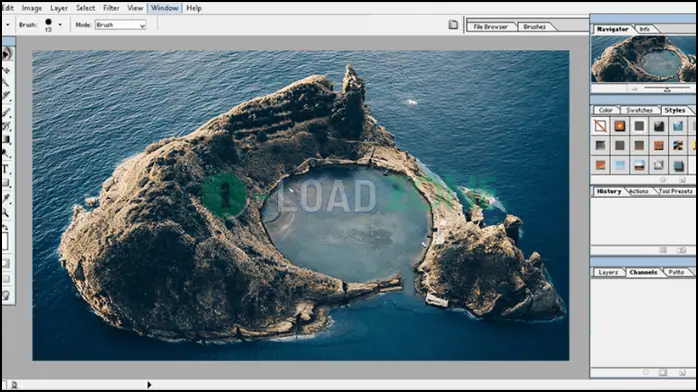Click the brush size preview dot
This screenshot has width=698, height=392.
pyautogui.click(x=48, y=22)
